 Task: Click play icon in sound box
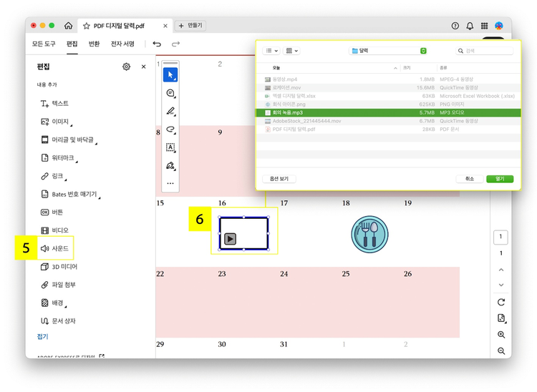[x=230, y=239]
